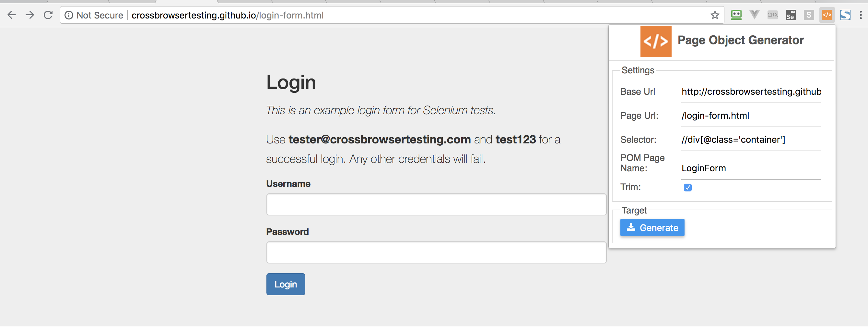The image size is (868, 329).
Task: Click the orange Page Object Generator toolbar icon
Action: [x=827, y=15]
